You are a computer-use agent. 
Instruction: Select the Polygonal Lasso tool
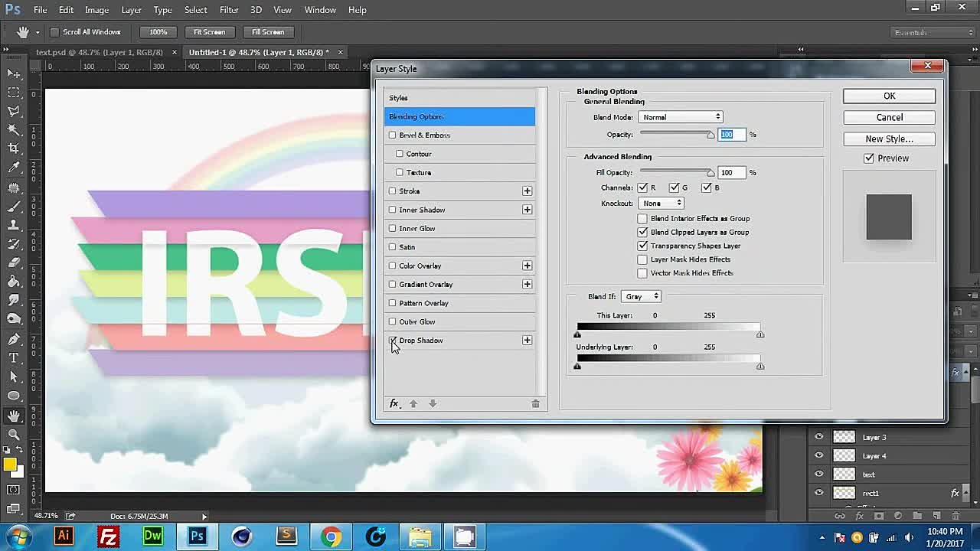14,112
